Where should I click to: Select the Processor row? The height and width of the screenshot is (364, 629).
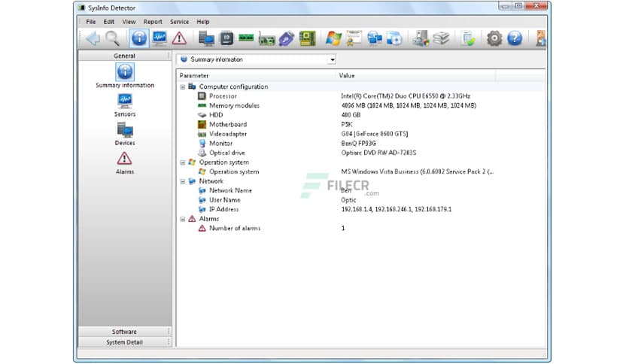[360, 96]
